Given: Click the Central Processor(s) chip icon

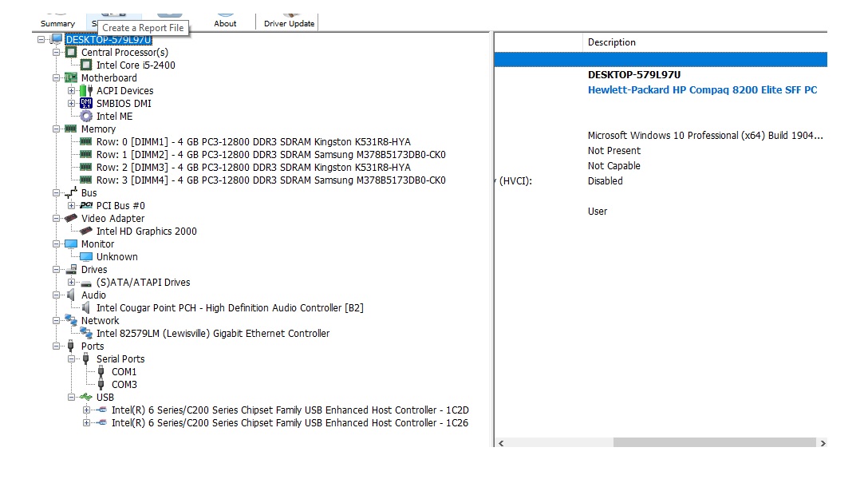Looking at the screenshot, I should (x=71, y=53).
